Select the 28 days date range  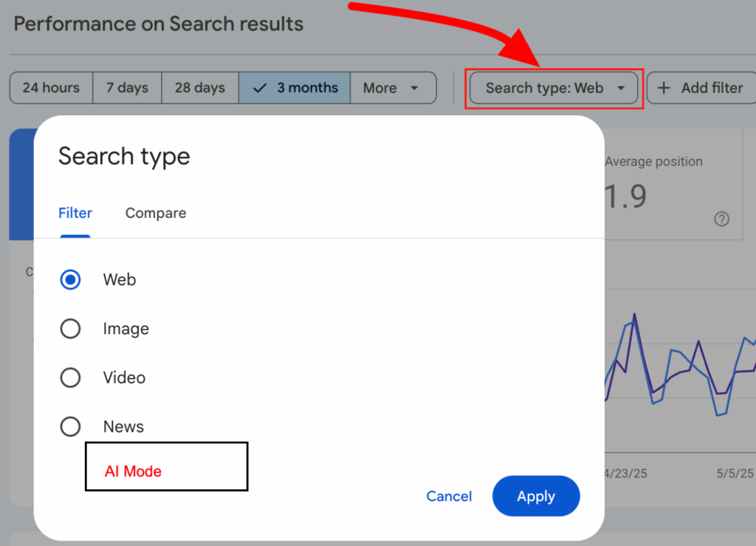tap(199, 87)
